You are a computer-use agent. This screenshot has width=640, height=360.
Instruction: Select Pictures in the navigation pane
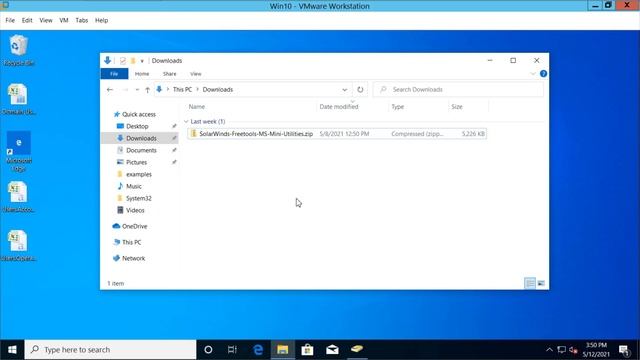pos(136,162)
